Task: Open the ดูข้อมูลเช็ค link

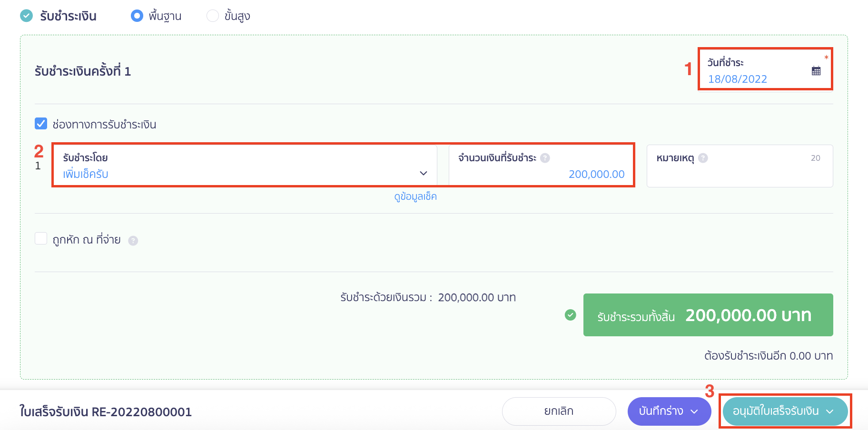Action: (x=415, y=196)
